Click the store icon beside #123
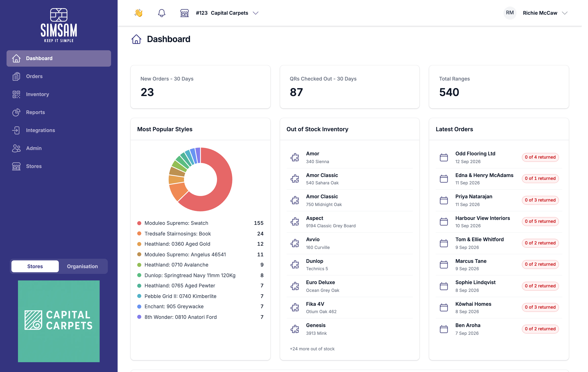588x372 pixels. [184, 13]
